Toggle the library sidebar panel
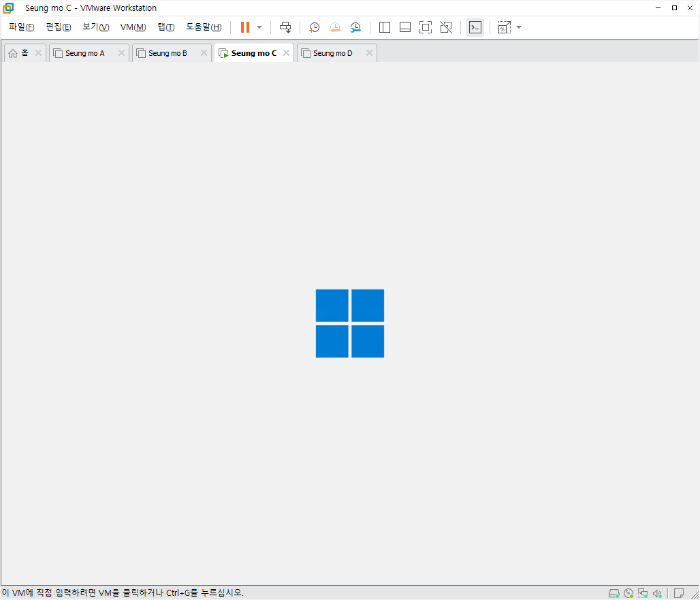The height and width of the screenshot is (600, 700). tap(384, 27)
